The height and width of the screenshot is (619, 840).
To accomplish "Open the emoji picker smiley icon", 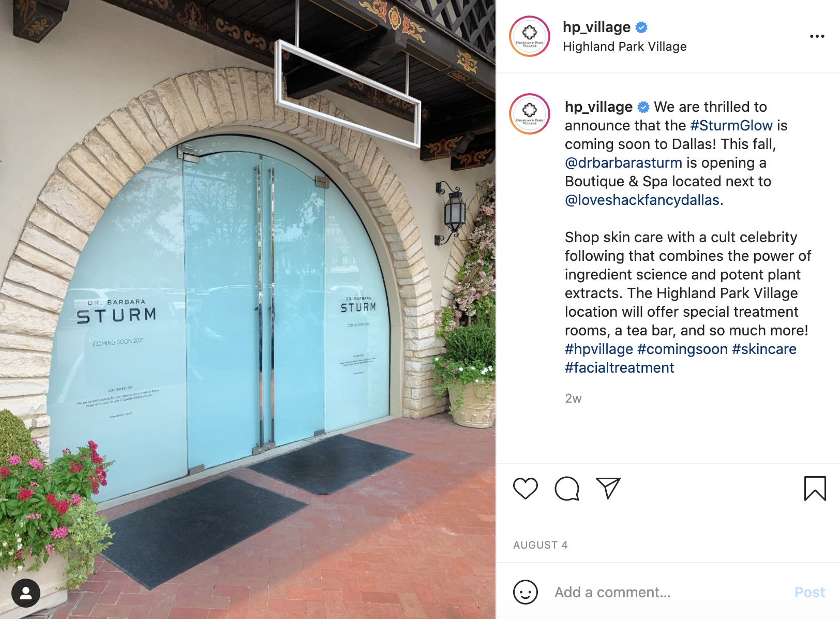I will pos(526,592).
